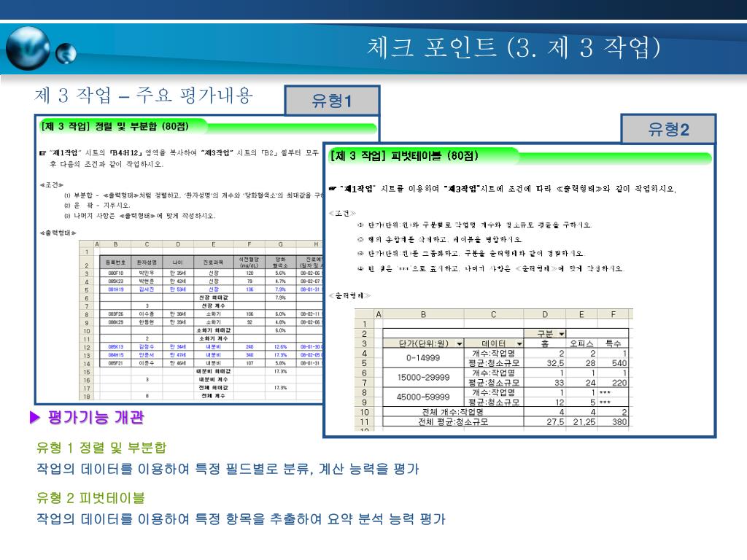The width and height of the screenshot is (747, 560).
Task: Click the green heading [제 3 작업] 피벗테이블 (80점)
Action: click(404, 156)
